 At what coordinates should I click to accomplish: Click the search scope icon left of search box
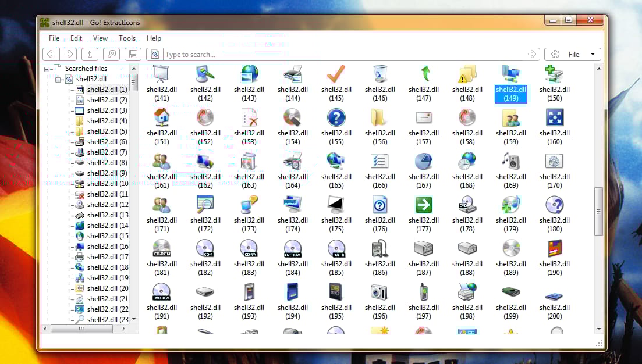pos(155,55)
